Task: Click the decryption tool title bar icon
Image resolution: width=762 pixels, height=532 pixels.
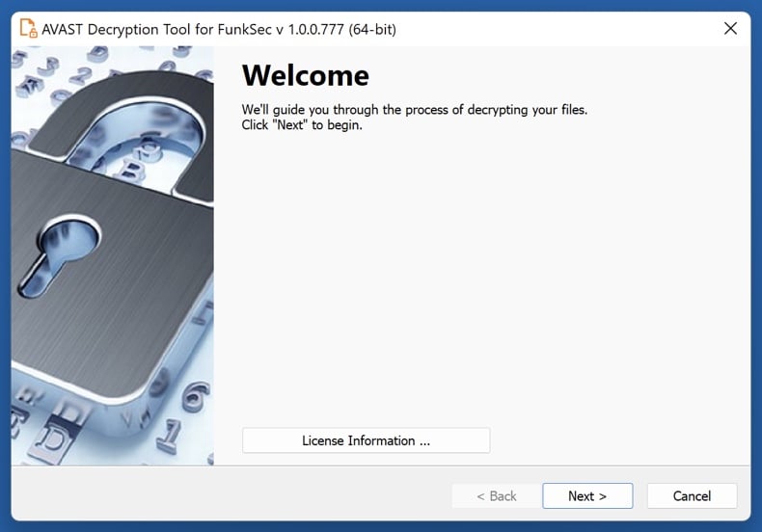Action: point(28,29)
